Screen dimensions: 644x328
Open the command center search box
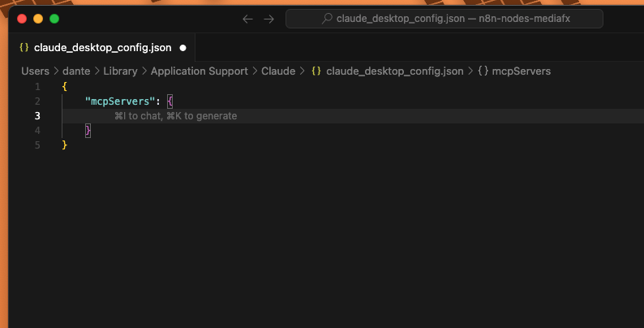click(x=444, y=19)
